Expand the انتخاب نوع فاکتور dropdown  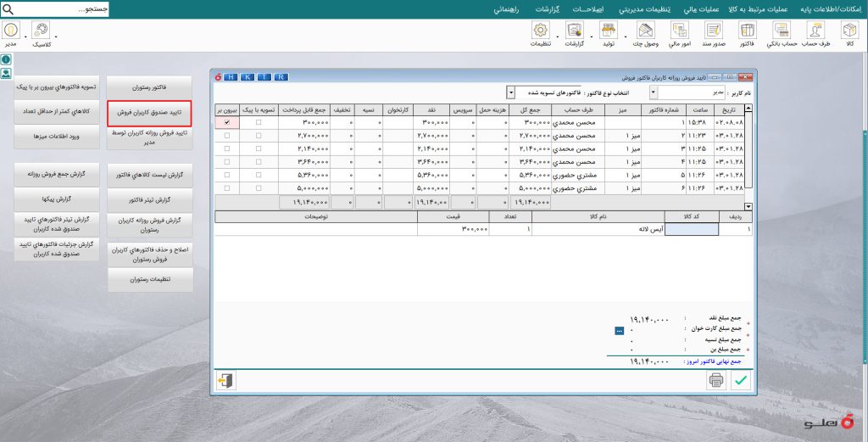pos(511,92)
